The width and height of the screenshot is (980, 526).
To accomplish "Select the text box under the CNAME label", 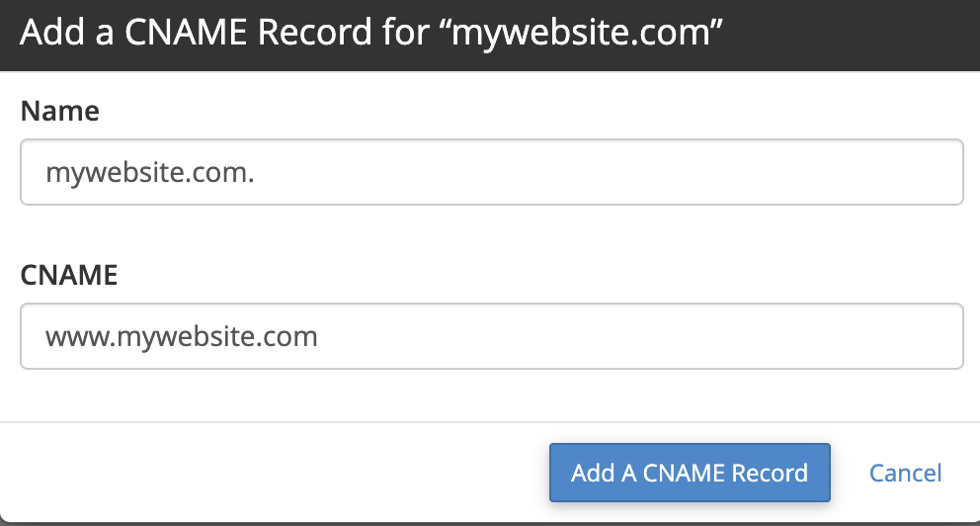I will (x=491, y=336).
